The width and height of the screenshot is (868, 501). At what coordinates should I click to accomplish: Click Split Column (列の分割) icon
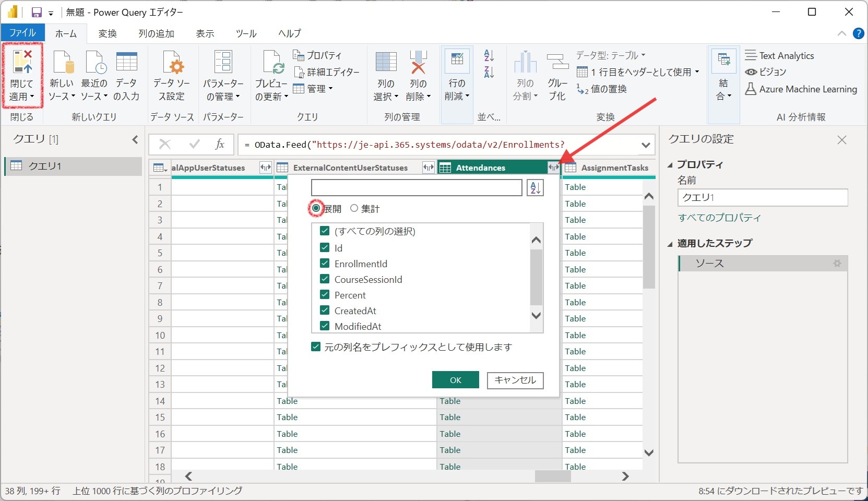point(525,62)
